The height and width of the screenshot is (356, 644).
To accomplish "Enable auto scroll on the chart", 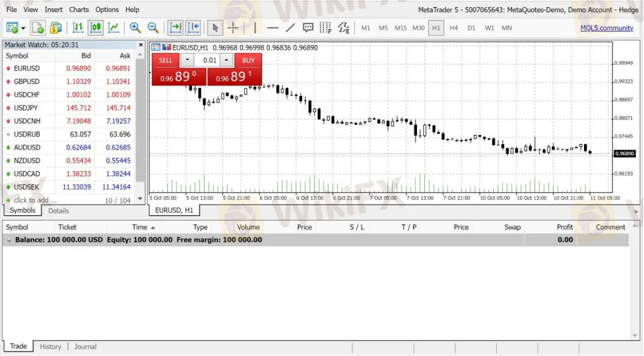I will click(175, 27).
